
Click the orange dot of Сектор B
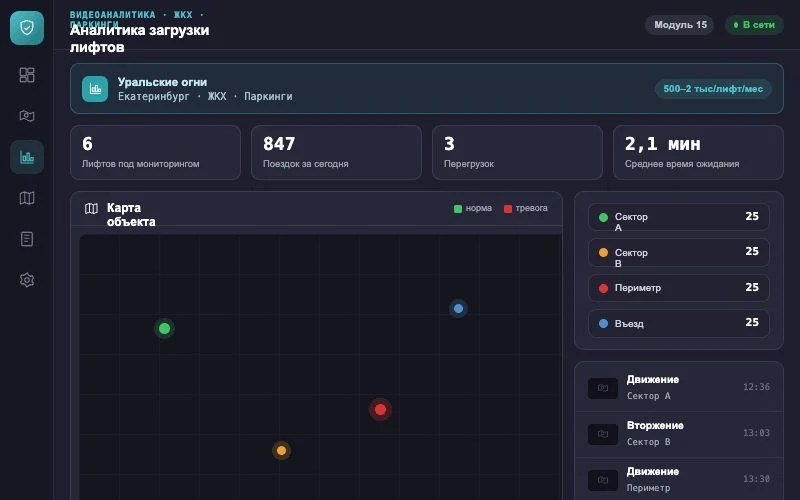603,253
